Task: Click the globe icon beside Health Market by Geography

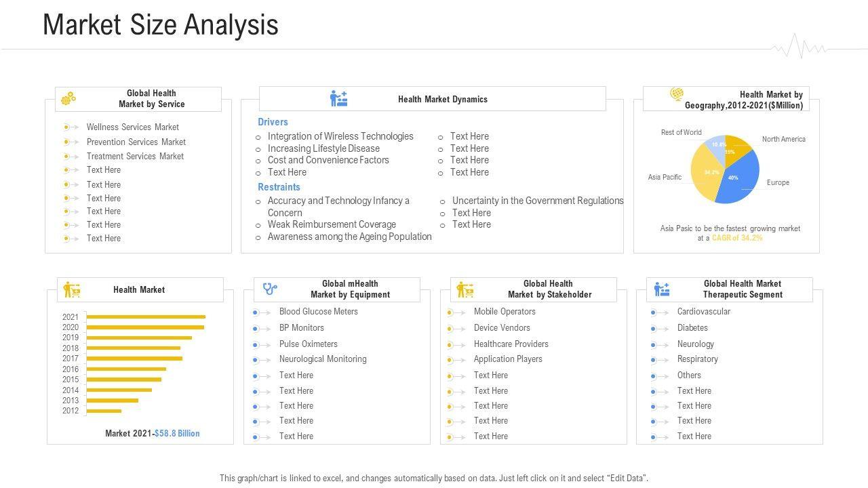Action: point(677,94)
